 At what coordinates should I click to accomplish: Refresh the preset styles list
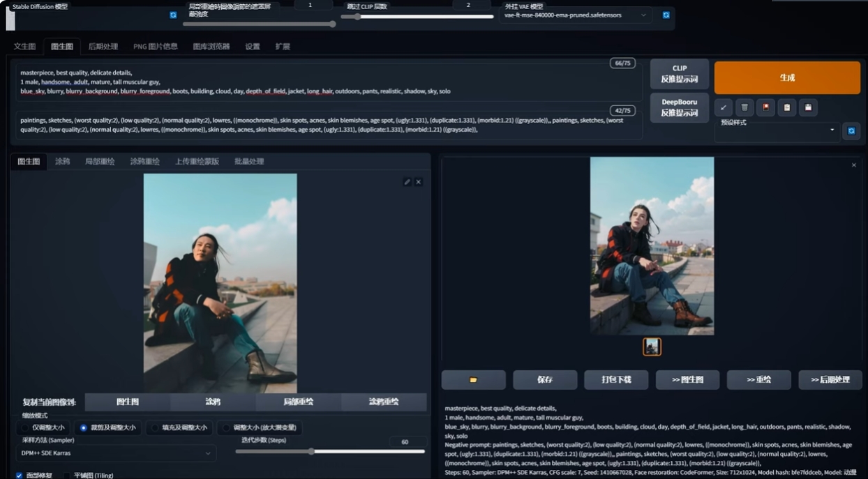click(851, 130)
